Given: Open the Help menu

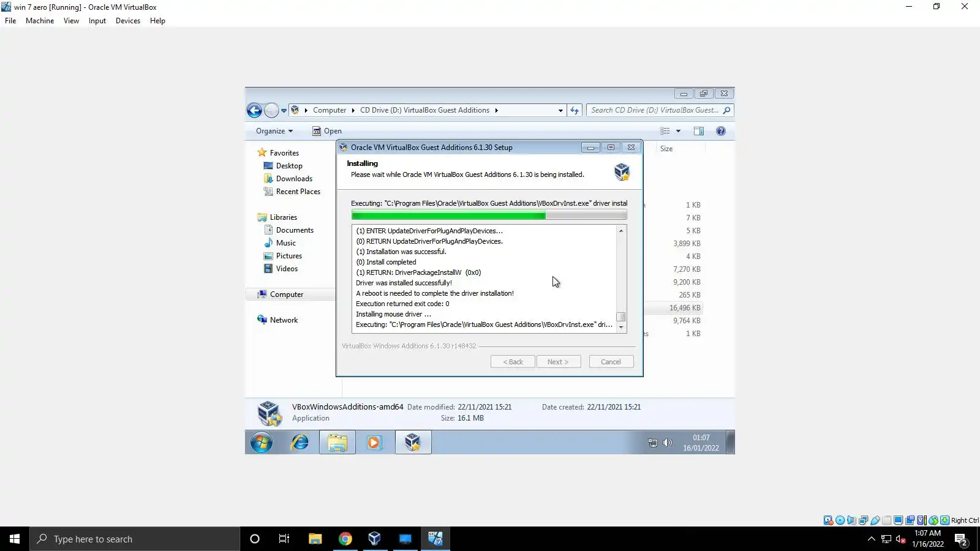Looking at the screenshot, I should click(x=157, y=21).
